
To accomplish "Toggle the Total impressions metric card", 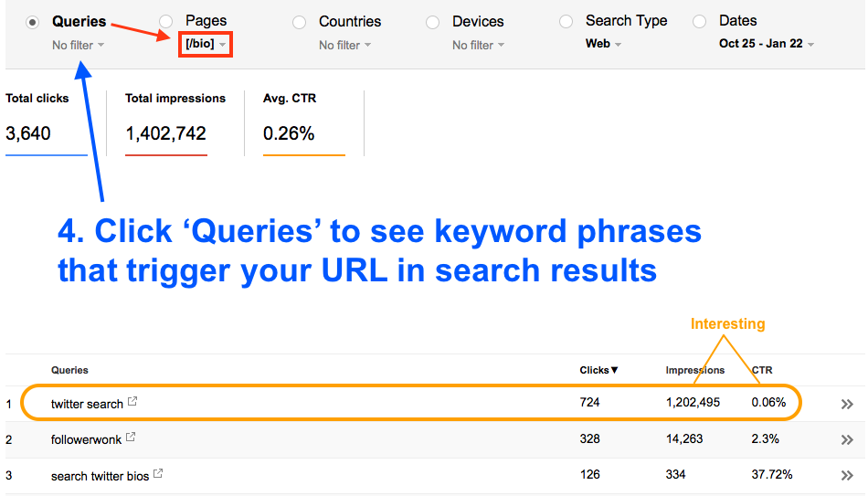I will click(175, 121).
